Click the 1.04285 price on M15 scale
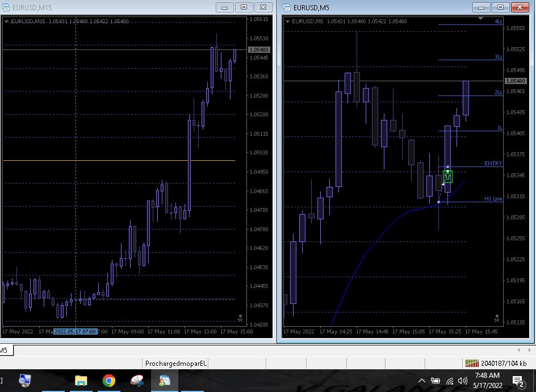This screenshot has height=392, width=536. click(259, 324)
